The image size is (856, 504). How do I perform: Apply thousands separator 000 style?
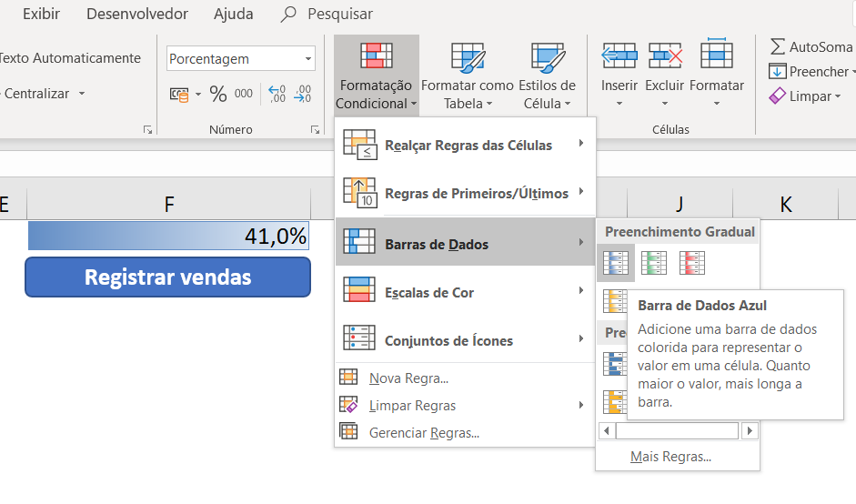tap(244, 94)
